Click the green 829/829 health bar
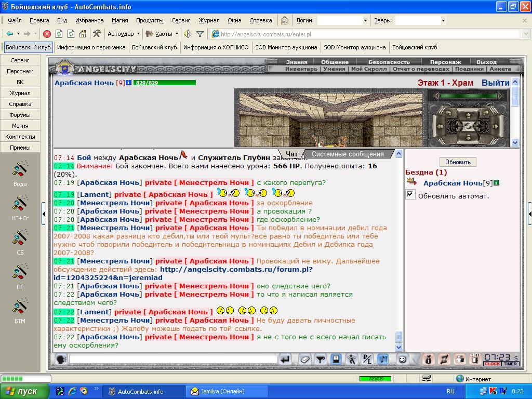 click(165, 83)
